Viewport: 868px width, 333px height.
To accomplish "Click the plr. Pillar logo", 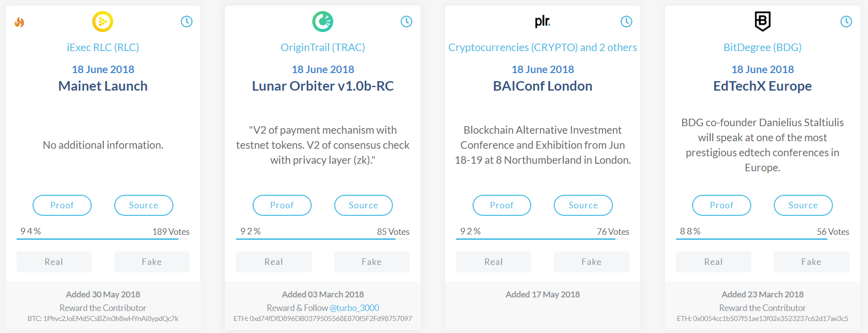I will point(542,21).
